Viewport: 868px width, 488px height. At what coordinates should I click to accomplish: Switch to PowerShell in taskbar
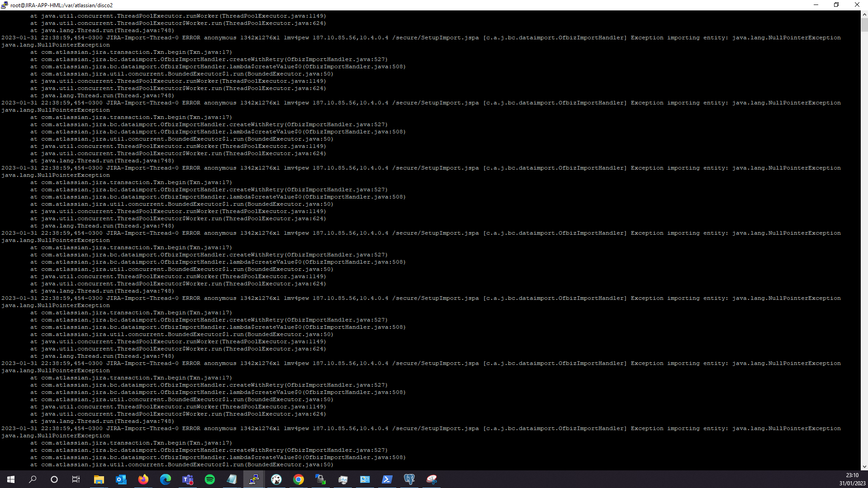387,479
